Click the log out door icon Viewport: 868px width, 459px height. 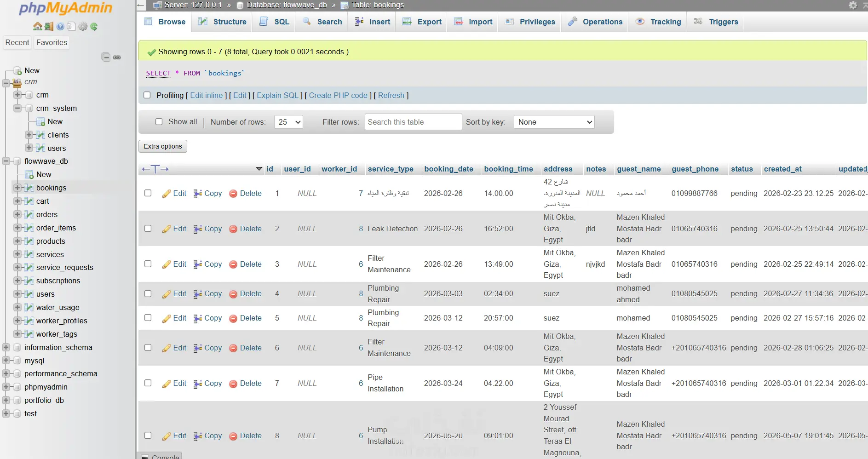49,27
